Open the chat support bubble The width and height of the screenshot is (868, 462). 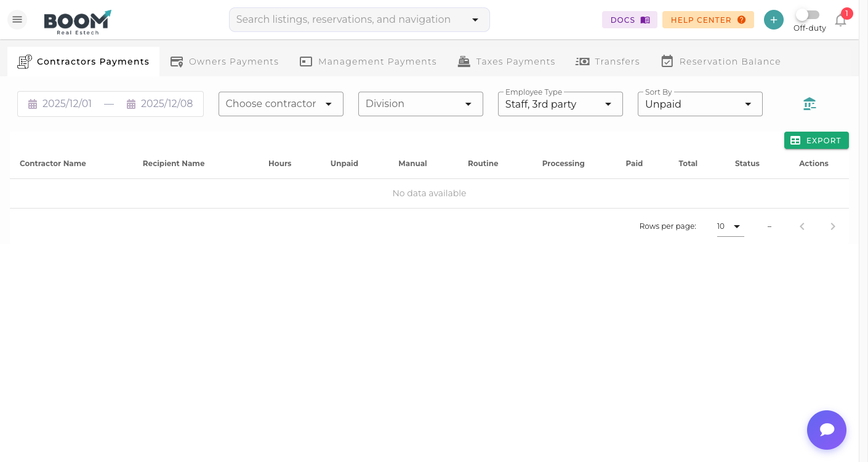pyautogui.click(x=827, y=430)
